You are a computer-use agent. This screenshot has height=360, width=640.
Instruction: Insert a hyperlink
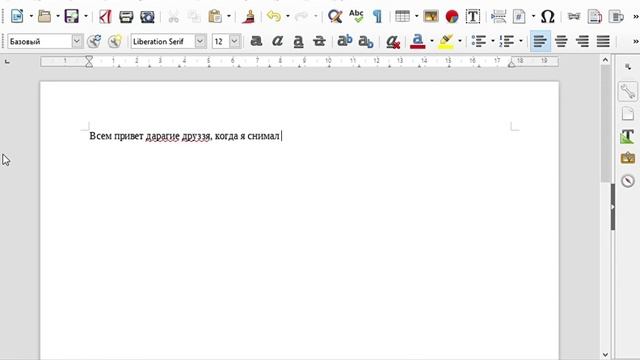pos(574,16)
